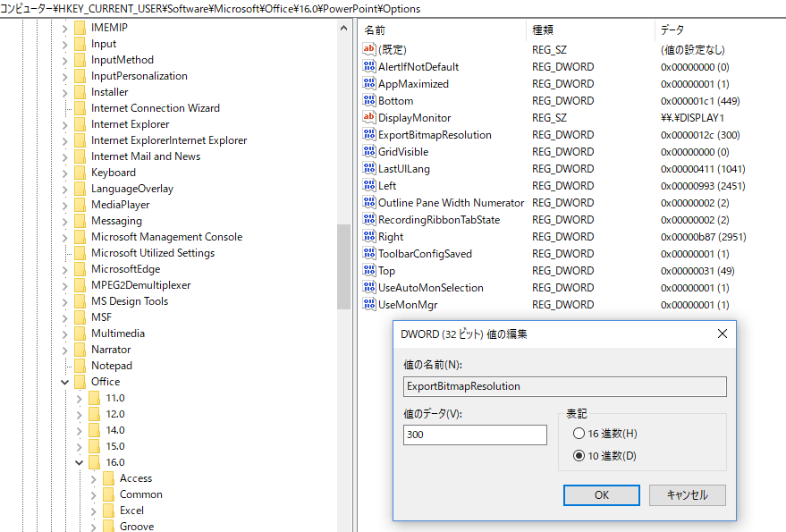Click data value ¥¥.¥DISPLAY1

[692, 118]
